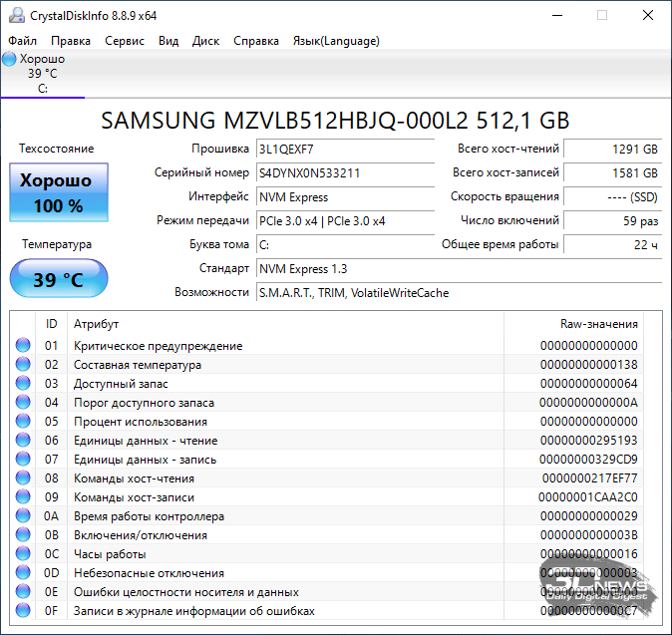Click status orb for attribute 0B

click(x=23, y=534)
